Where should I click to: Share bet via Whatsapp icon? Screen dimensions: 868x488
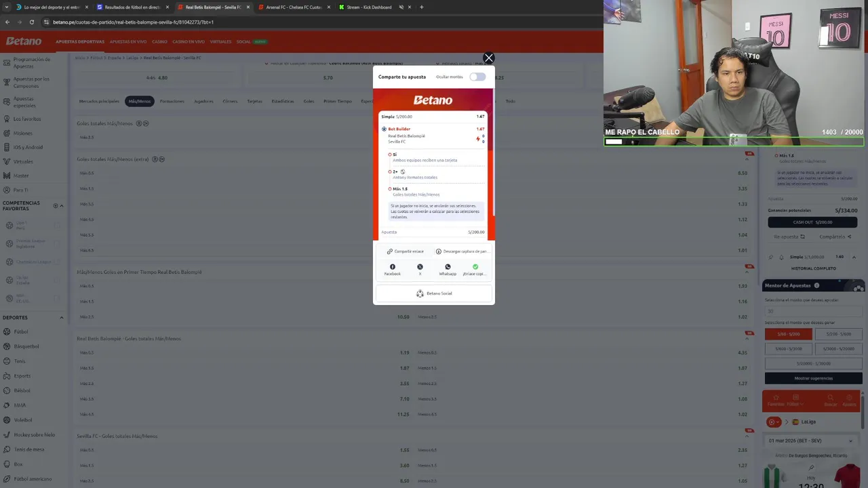click(448, 267)
